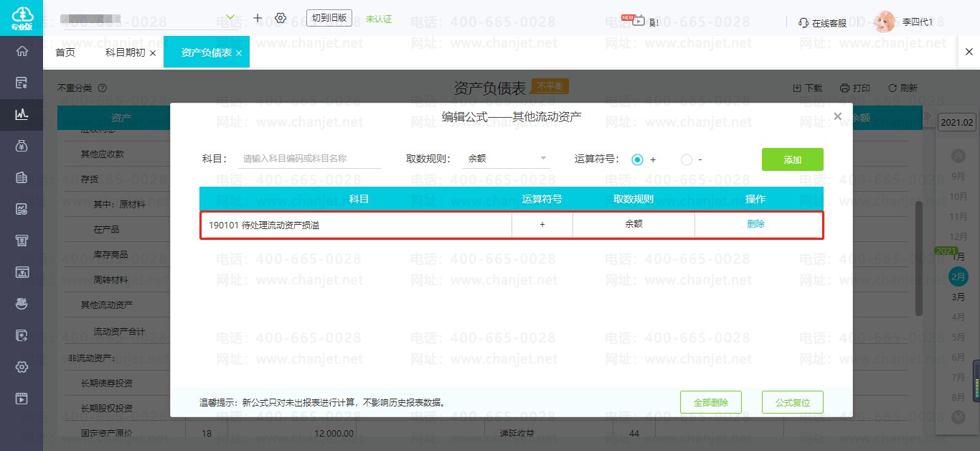
Task: Click 长期债券投资 row in background report
Action: tap(106, 383)
